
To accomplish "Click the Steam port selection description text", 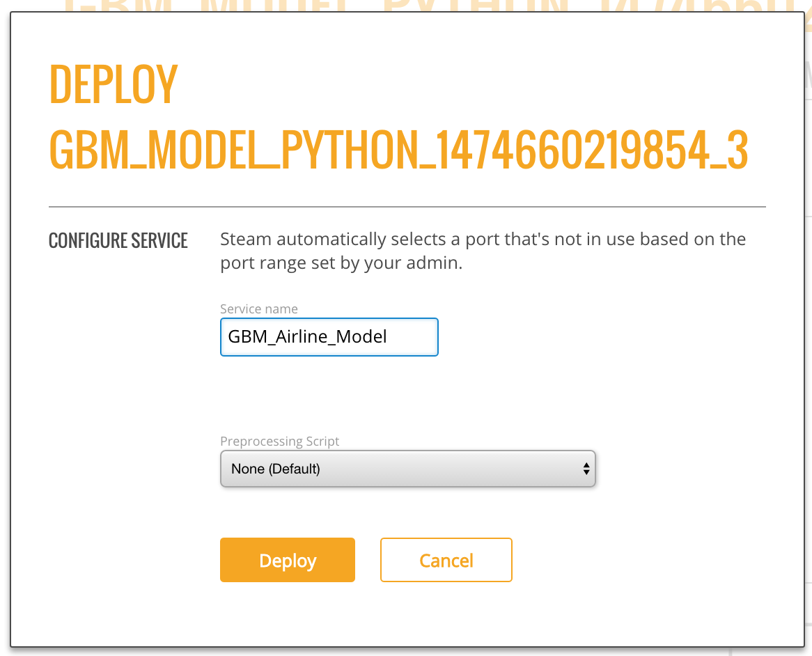I will point(483,251).
